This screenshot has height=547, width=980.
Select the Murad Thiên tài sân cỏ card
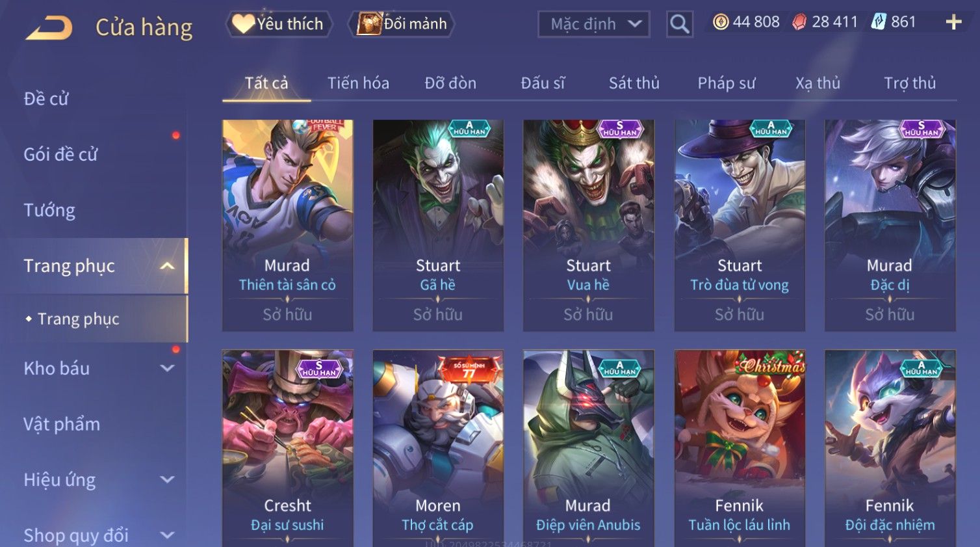coord(287,225)
